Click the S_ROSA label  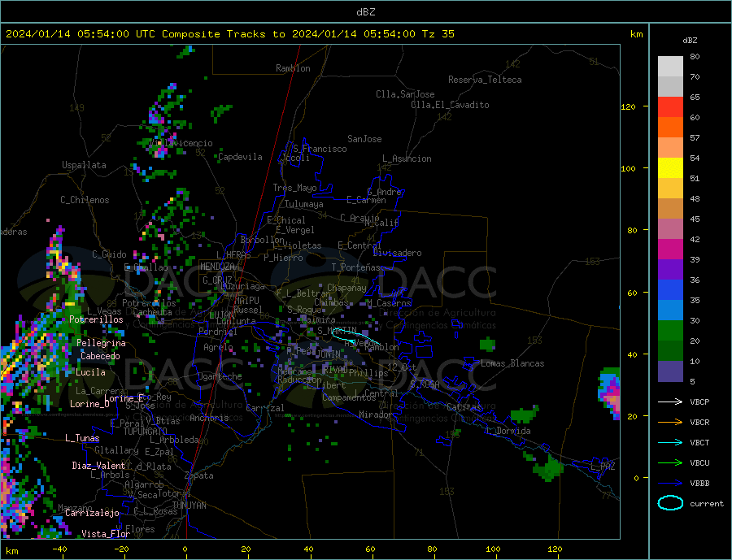pos(425,384)
